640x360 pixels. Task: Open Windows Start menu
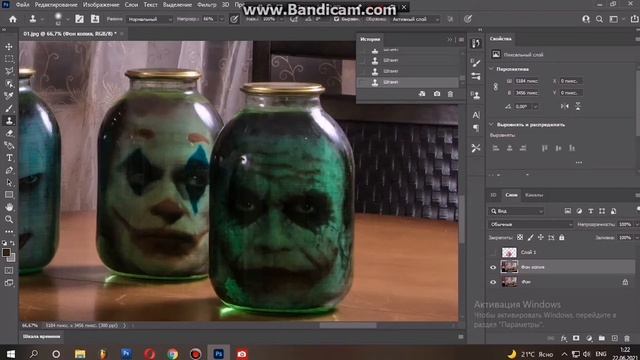pos(11,353)
